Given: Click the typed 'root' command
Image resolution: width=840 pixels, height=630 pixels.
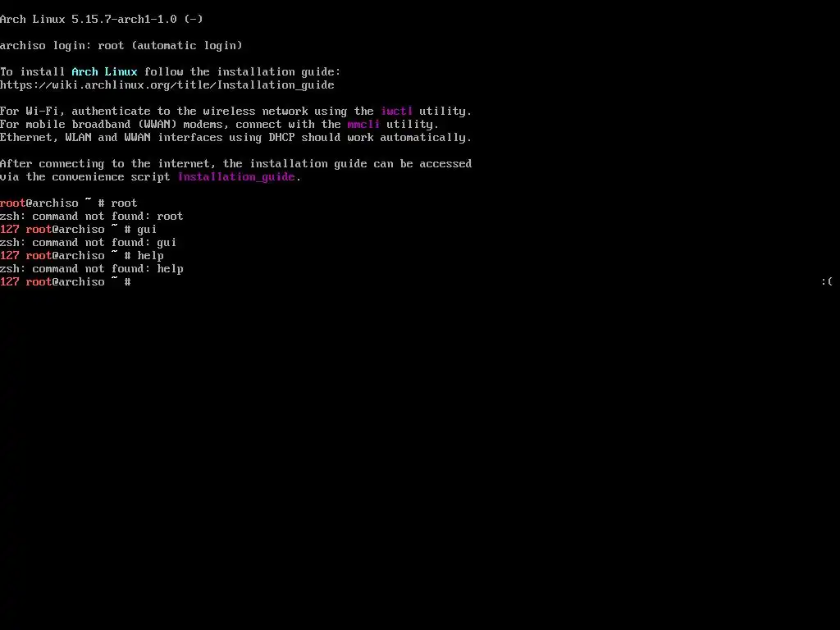Looking at the screenshot, I should [125, 203].
